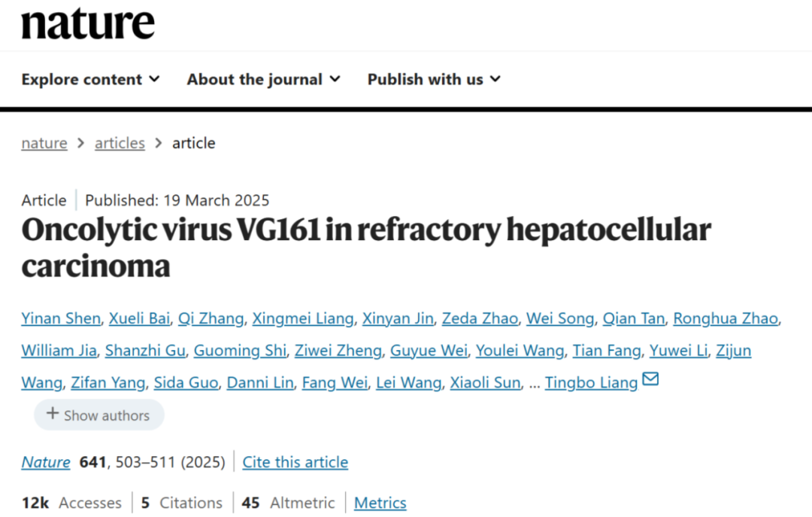The width and height of the screenshot is (812, 517).
Task: Open author Danni Lin link
Action: point(260,383)
